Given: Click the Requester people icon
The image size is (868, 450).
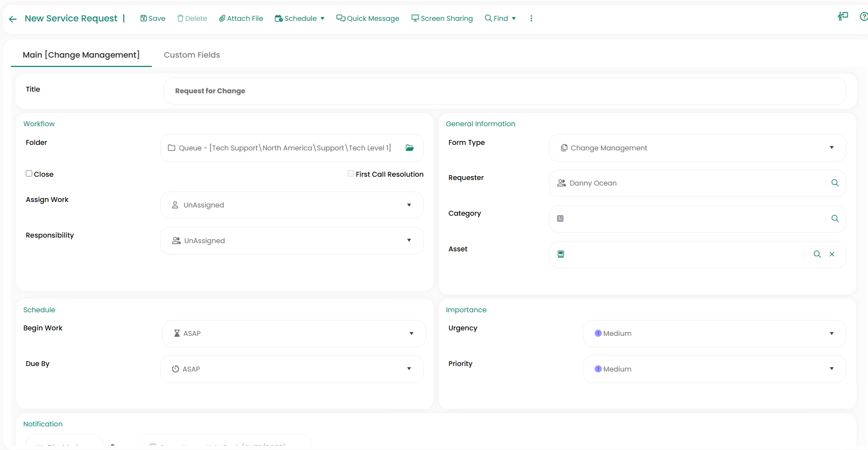Looking at the screenshot, I should [561, 183].
